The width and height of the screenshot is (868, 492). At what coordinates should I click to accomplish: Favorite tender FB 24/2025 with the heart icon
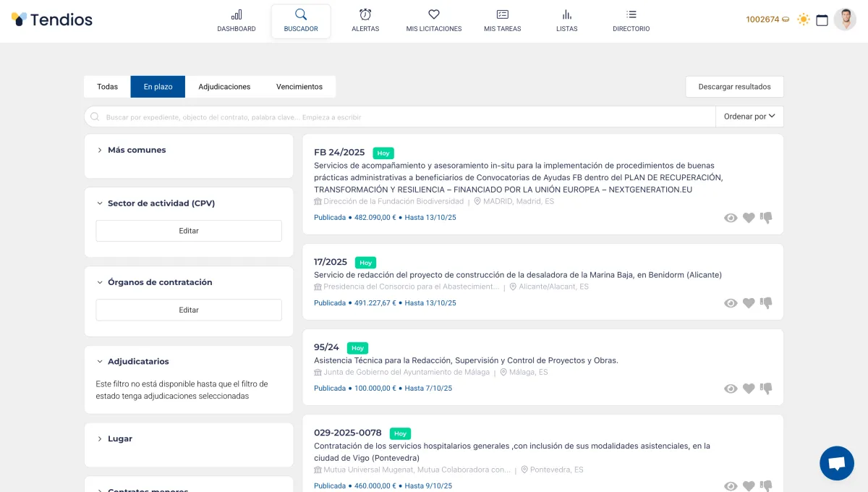coord(748,217)
